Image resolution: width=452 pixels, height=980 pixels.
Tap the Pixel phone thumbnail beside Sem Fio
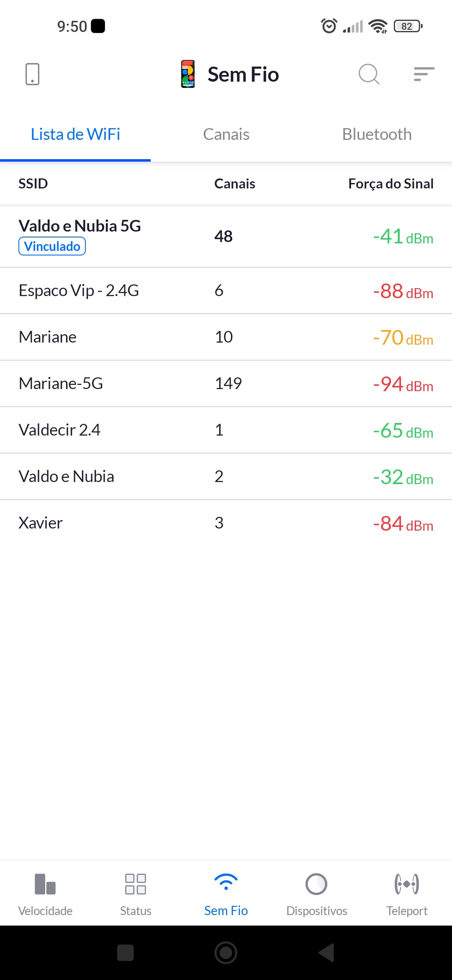pyautogui.click(x=188, y=74)
